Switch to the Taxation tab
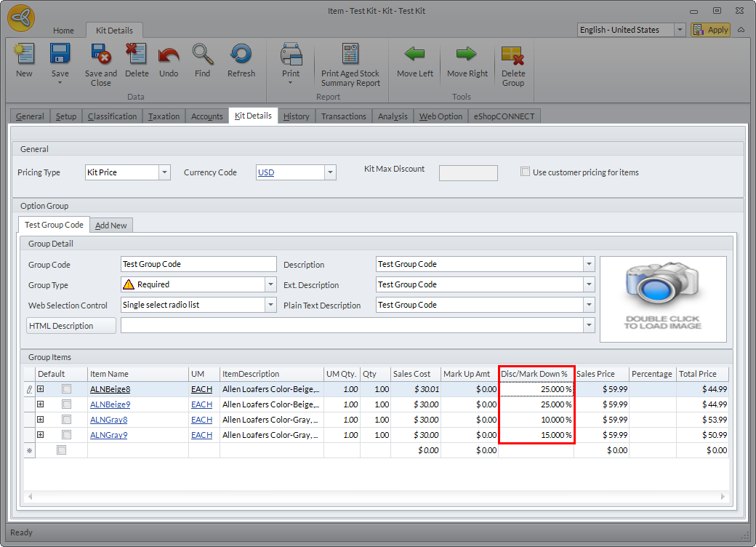This screenshot has height=547, width=756. (164, 116)
